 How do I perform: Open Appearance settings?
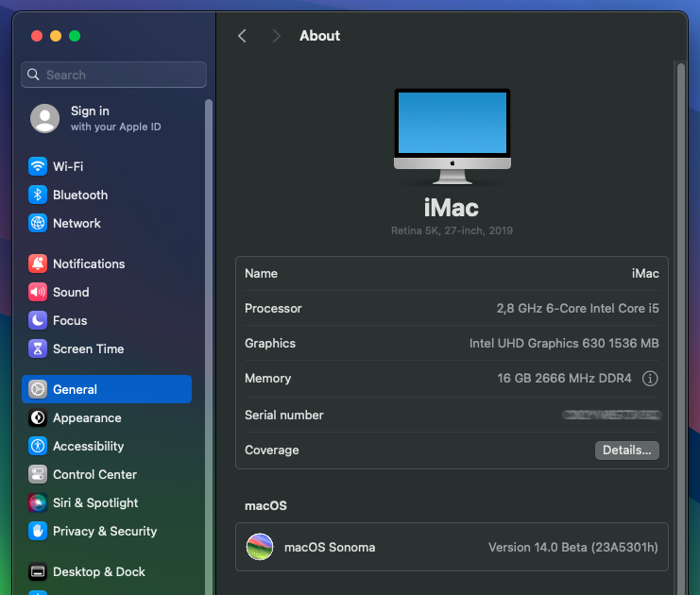point(107,417)
